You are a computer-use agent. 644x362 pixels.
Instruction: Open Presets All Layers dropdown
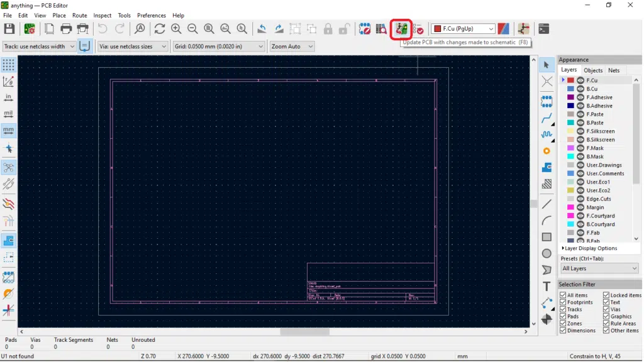[x=599, y=268]
